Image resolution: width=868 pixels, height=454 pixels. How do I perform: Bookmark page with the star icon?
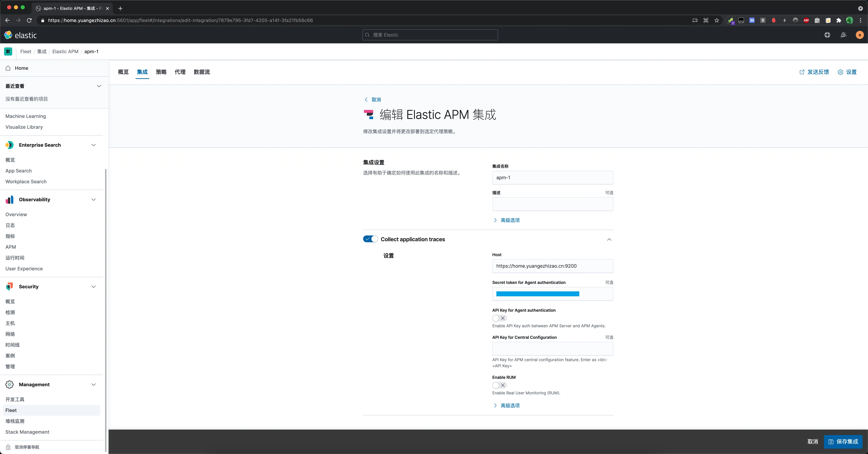point(717,20)
